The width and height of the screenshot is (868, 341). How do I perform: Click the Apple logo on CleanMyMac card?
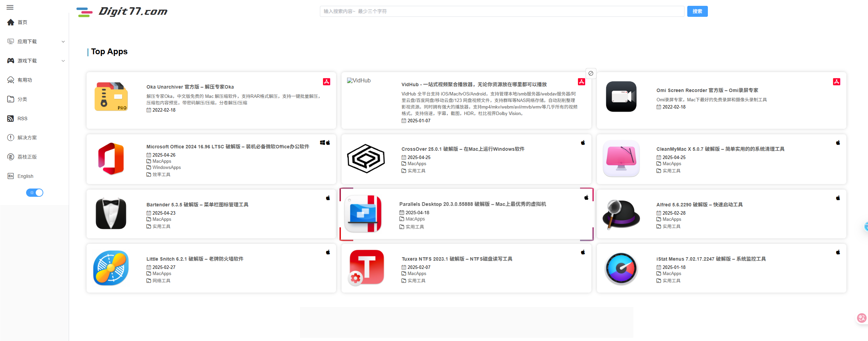[x=838, y=143]
